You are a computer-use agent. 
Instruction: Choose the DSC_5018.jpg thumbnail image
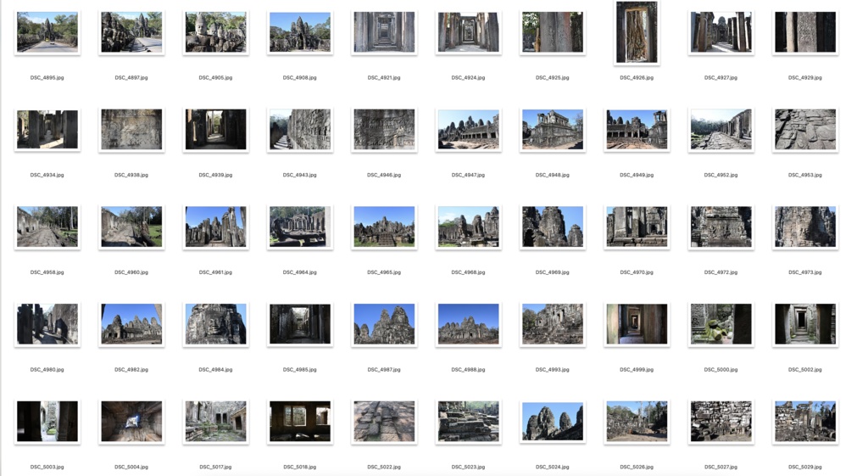(299, 421)
